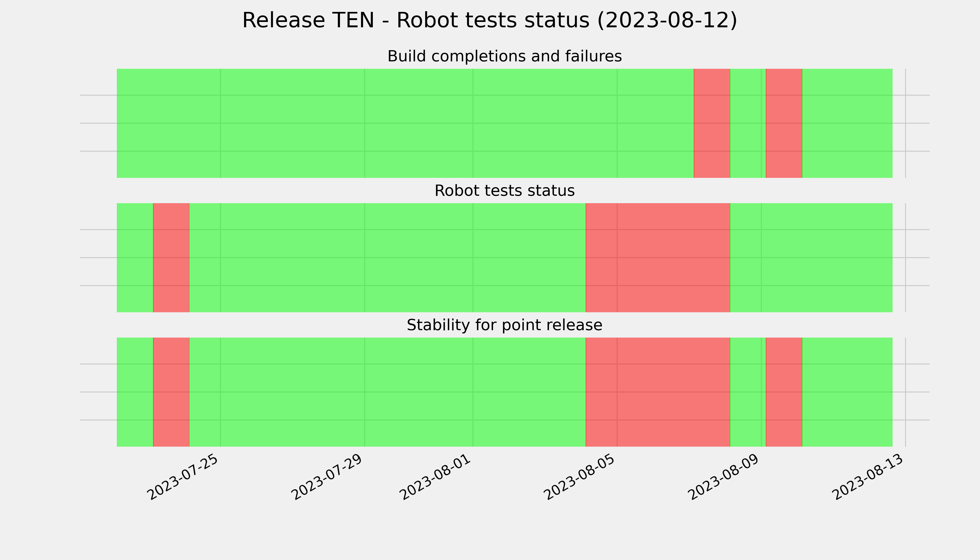Click final green region in Robot tests chart

pyautogui.click(x=811, y=258)
